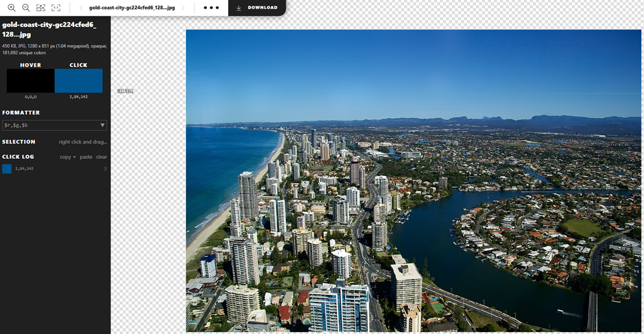This screenshot has height=334, width=644.
Task: Click the Gold Coast aerial photo
Action: pos(413,181)
